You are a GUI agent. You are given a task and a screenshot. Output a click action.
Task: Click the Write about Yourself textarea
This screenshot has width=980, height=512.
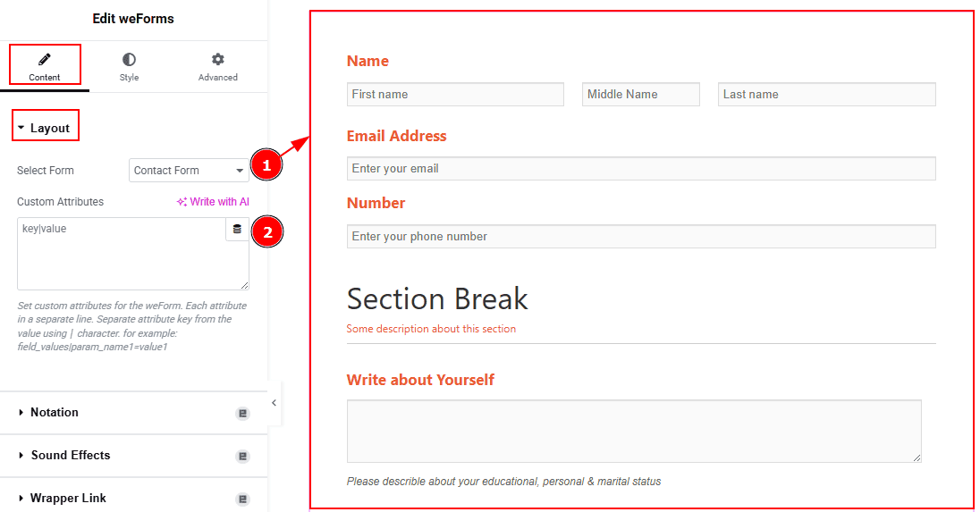[634, 432]
